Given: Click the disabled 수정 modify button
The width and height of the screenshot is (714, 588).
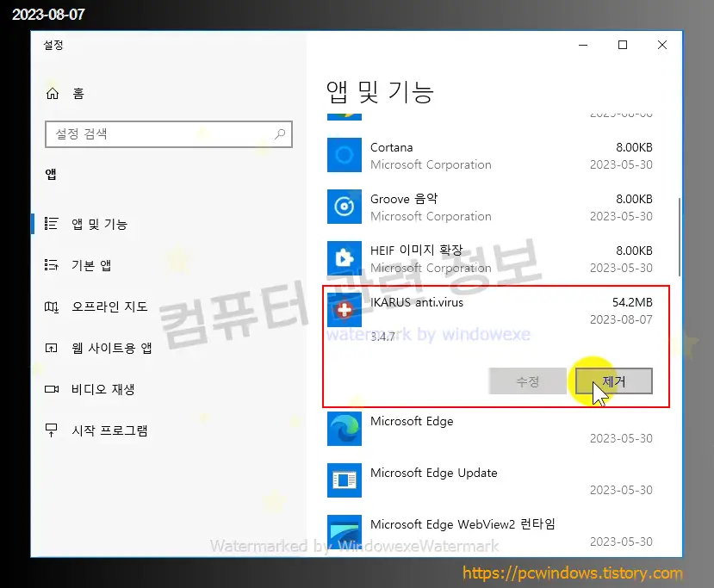Looking at the screenshot, I should coord(528,381).
